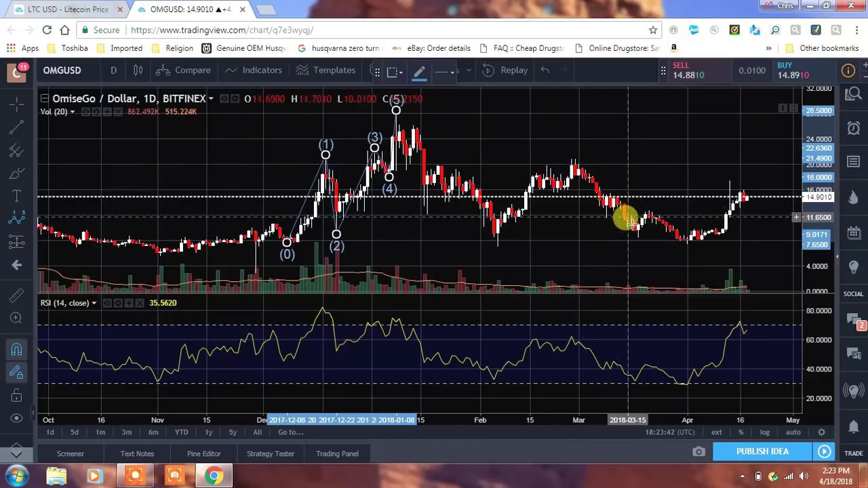Toggle magnet mode in left toolbar
The height and width of the screenshot is (488, 868).
click(x=17, y=349)
